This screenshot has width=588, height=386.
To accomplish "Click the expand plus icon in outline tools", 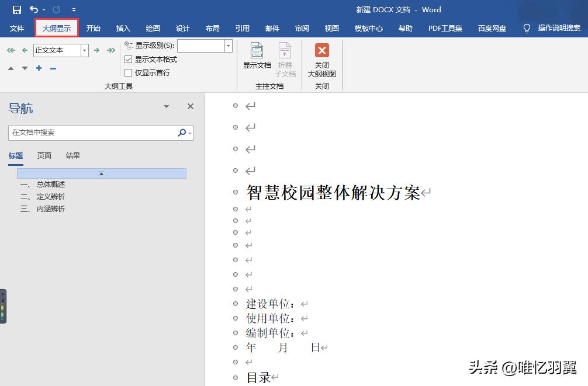I will [38, 68].
